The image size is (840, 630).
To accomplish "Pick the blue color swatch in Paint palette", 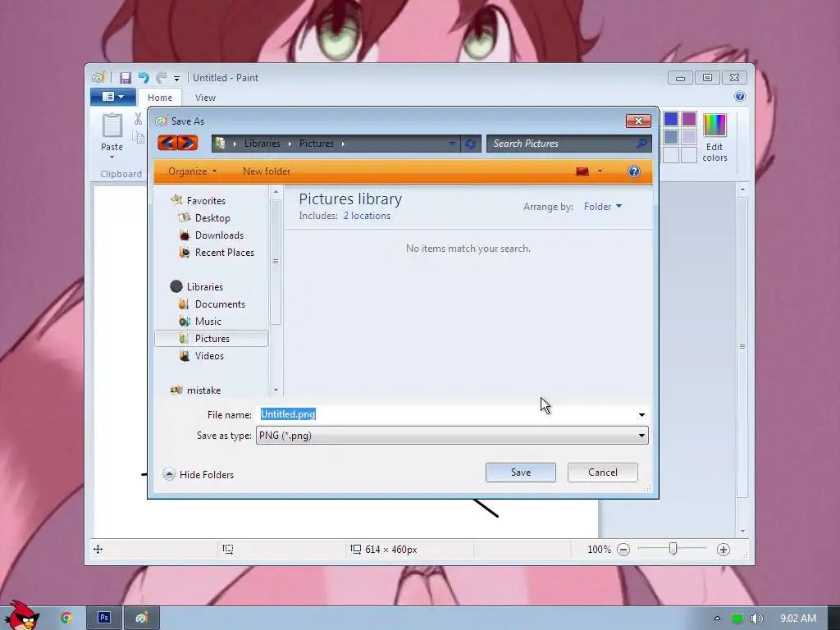I will [671, 119].
